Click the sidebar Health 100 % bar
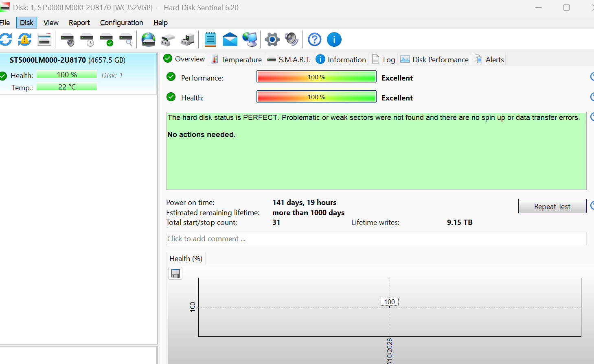This screenshot has height=364, width=594. 67,74
